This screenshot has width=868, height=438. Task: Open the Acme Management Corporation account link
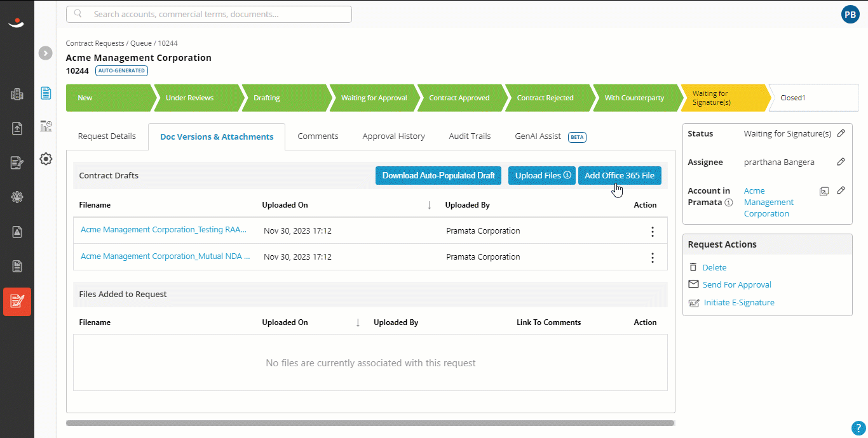coord(769,202)
